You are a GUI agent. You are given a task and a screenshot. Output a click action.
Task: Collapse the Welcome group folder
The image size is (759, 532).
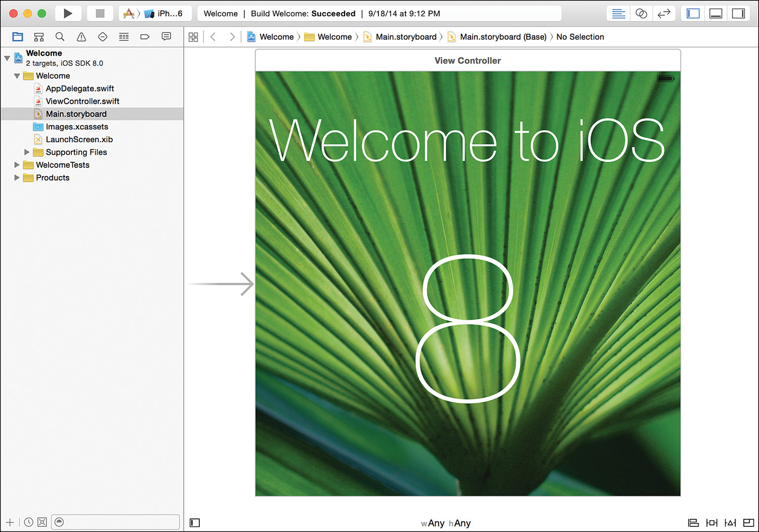coord(17,76)
